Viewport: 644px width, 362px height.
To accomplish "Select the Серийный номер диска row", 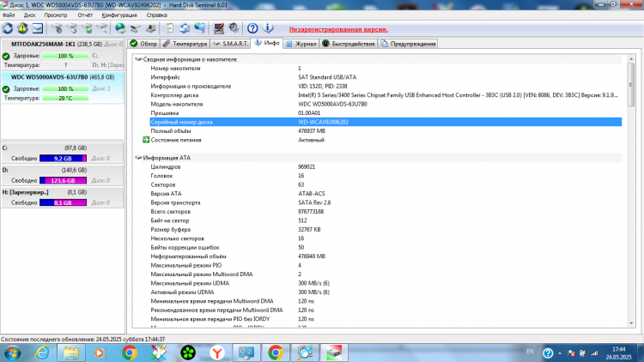I will click(386, 123).
